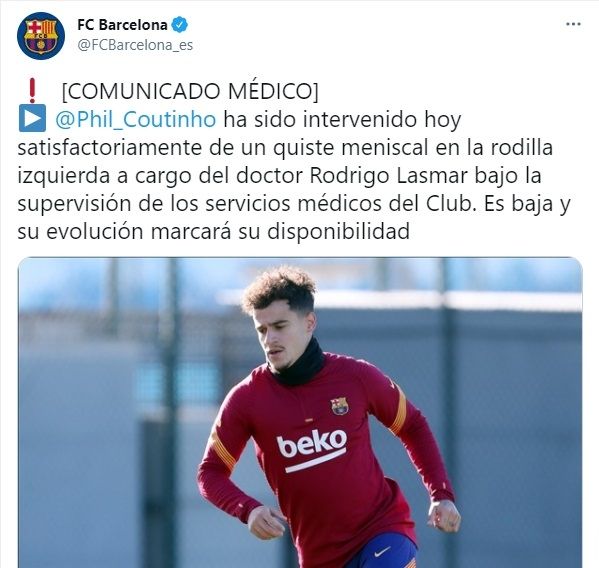Click the blue verified badge
Image resolution: width=599 pixels, height=568 pixels.
[x=179, y=25]
